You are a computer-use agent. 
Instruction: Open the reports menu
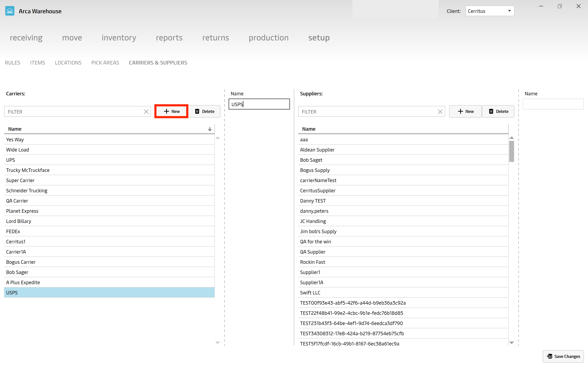(x=169, y=38)
